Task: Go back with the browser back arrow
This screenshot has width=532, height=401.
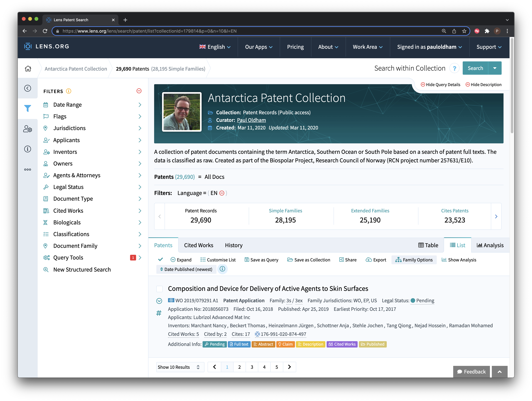Action: pos(25,31)
